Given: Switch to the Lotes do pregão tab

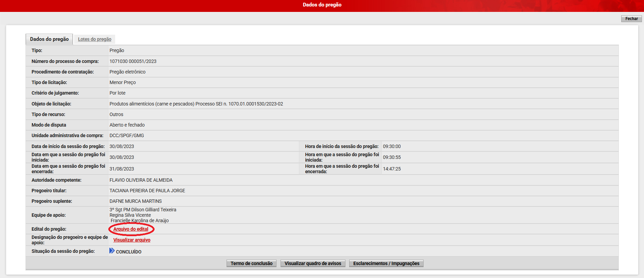Looking at the screenshot, I should (94, 39).
